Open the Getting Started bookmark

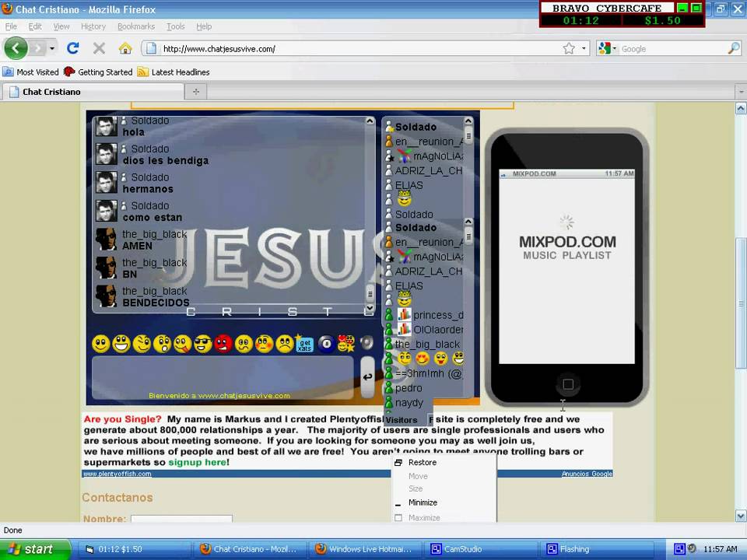click(98, 72)
